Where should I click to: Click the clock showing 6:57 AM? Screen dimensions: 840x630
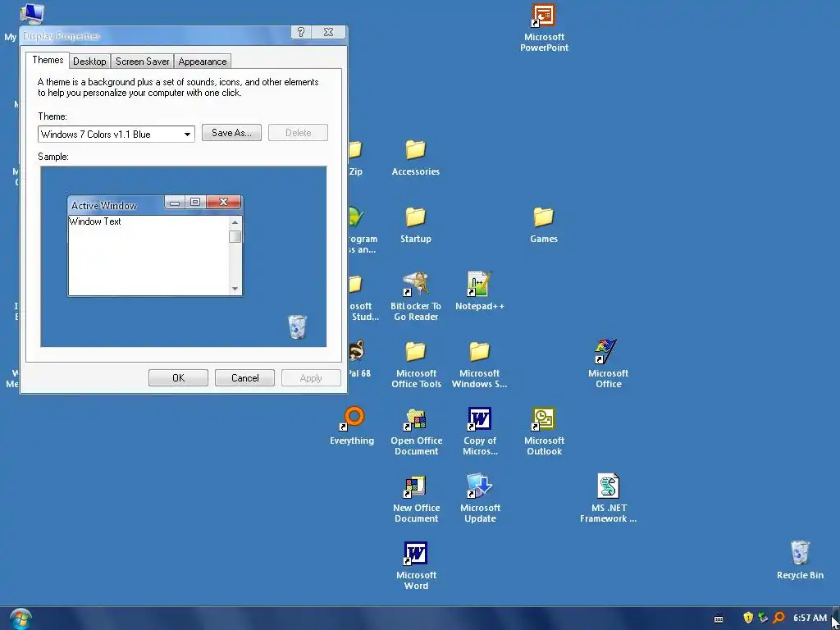pyautogui.click(x=810, y=619)
